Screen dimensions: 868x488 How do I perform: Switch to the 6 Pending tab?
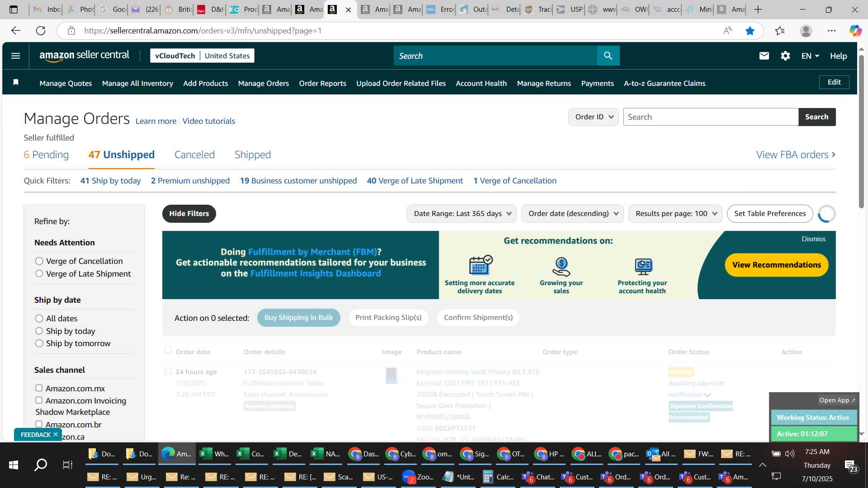46,155
